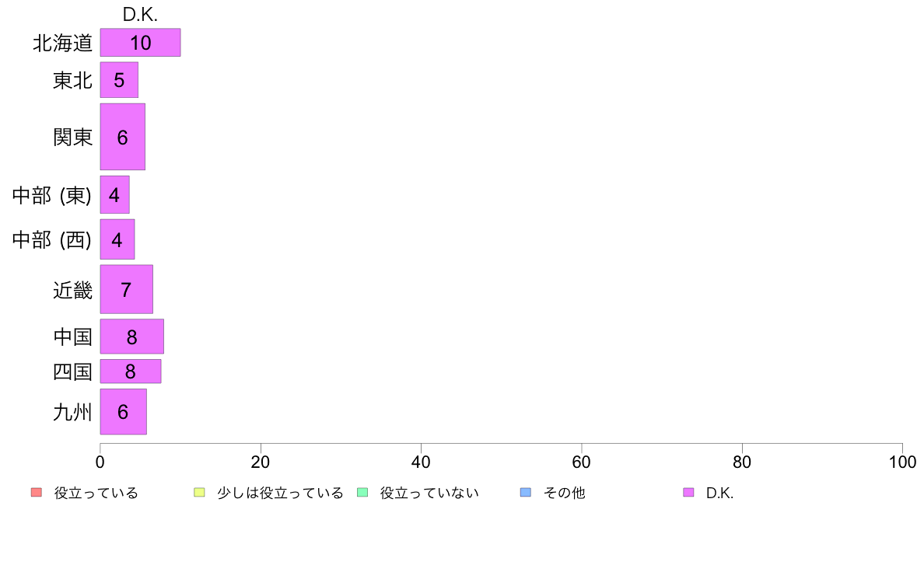Select the 関東 bar showing 6
924x572 pixels.
[x=123, y=137]
